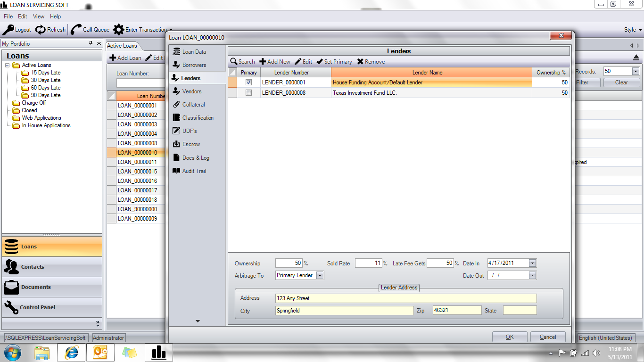Open Classification book icon
The width and height of the screenshot is (644, 362).
click(176, 118)
